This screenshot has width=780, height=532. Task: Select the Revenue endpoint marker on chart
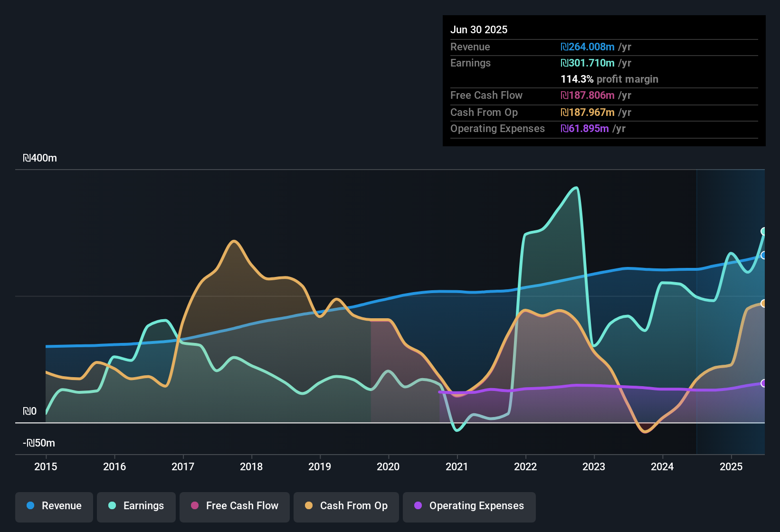[763, 256]
